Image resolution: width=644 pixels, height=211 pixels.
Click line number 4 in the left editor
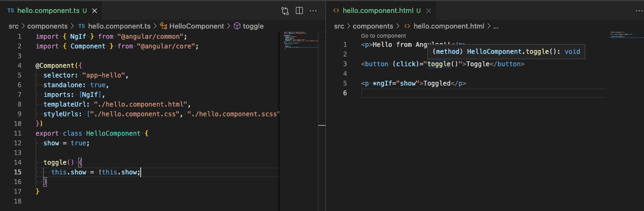19,66
